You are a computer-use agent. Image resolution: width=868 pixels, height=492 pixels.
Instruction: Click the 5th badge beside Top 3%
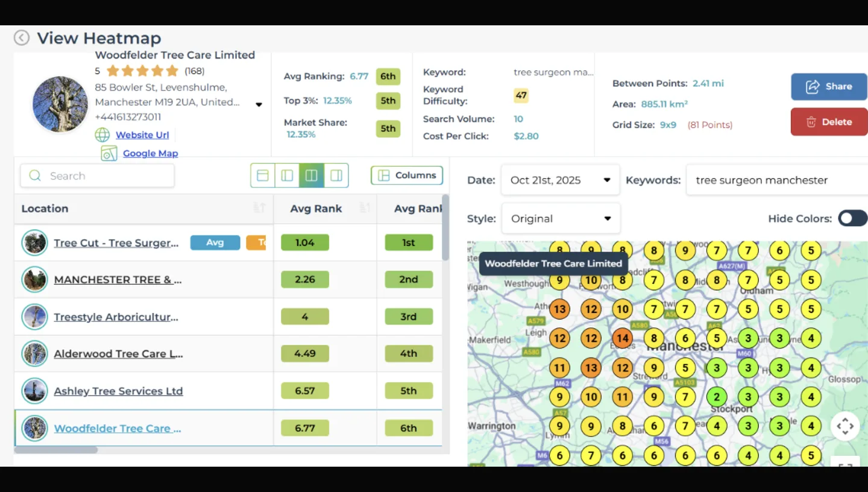pyautogui.click(x=388, y=101)
